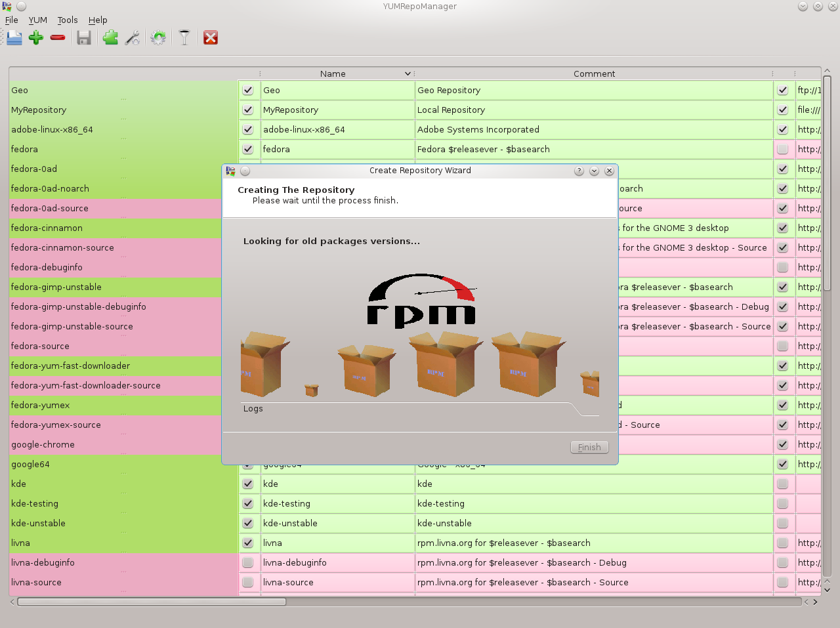Screen dimensions: 840x628
Task: Click the Comment column header
Action: 594,74
